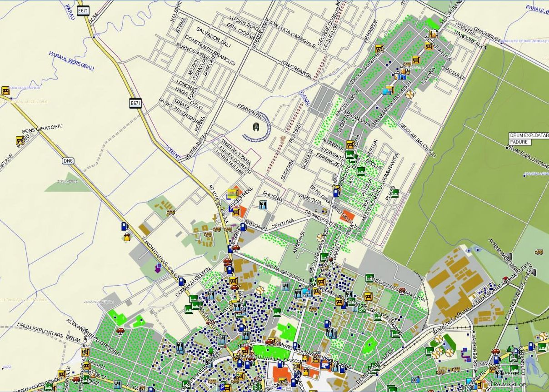This screenshot has height=392, width=549.
Task: Select the shopping bag icon by Torontalului road
Action: click(x=127, y=235)
